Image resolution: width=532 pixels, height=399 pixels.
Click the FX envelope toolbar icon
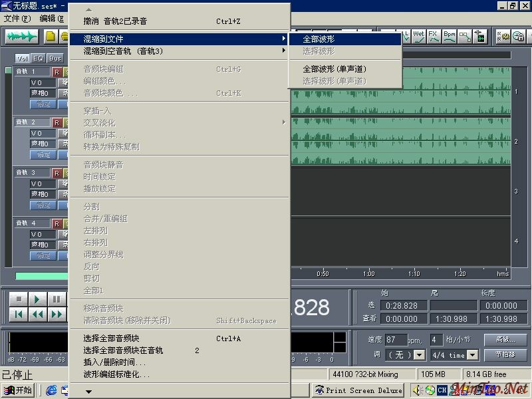click(434, 35)
